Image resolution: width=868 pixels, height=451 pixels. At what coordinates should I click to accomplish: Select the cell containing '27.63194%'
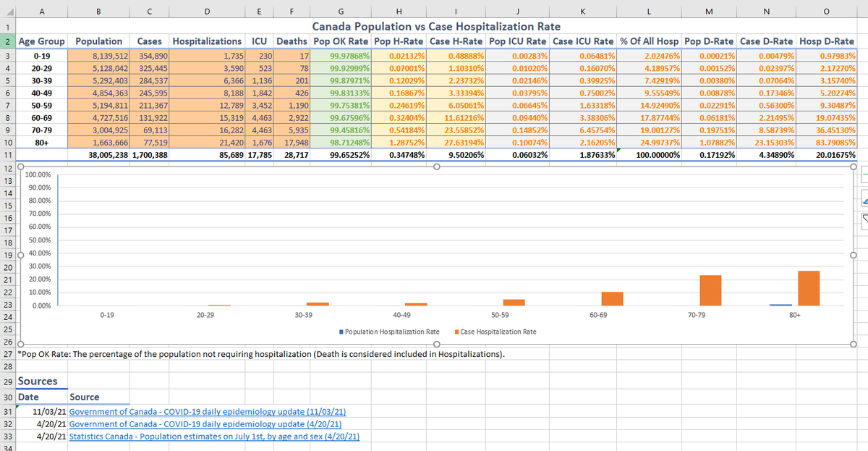pos(457,143)
